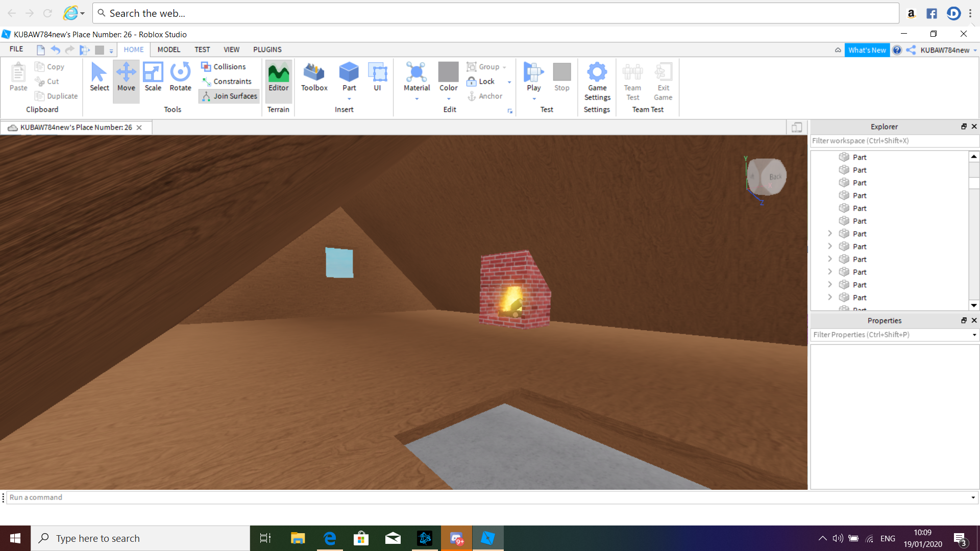Image resolution: width=980 pixels, height=551 pixels.
Task: Click the share icon next to username
Action: 911,50
